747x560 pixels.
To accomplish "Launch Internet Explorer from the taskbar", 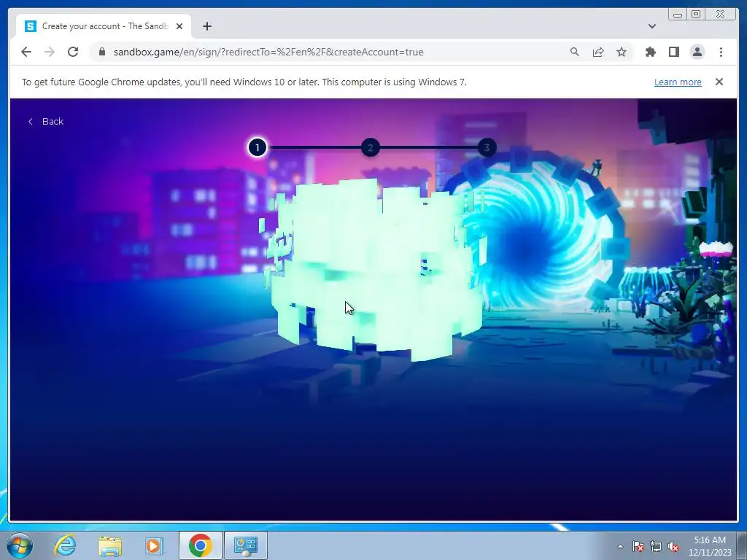I will click(65, 545).
